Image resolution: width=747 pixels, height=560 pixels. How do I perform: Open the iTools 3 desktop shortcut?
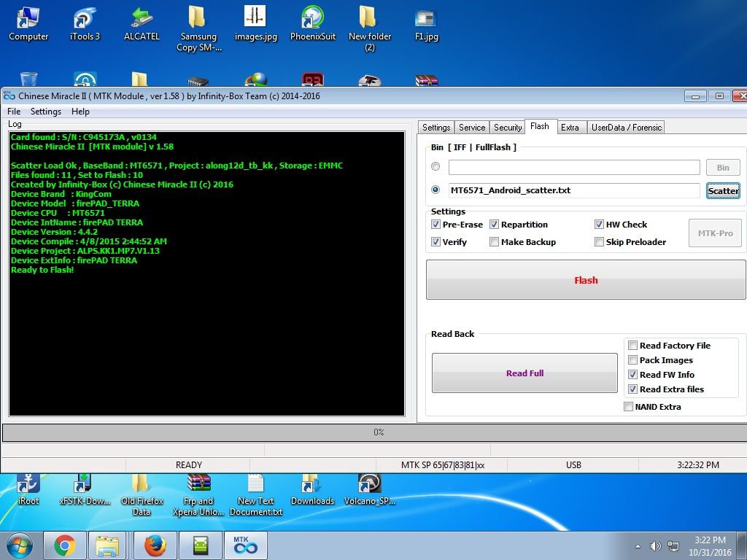pyautogui.click(x=85, y=22)
